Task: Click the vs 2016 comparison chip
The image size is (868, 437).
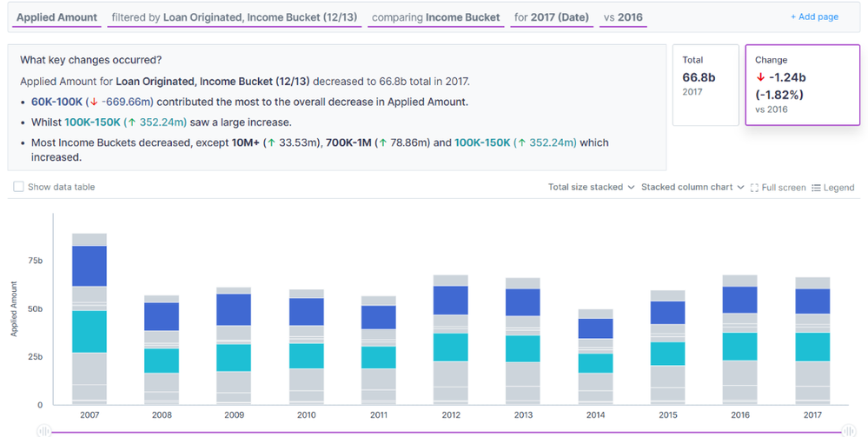Action: [623, 17]
